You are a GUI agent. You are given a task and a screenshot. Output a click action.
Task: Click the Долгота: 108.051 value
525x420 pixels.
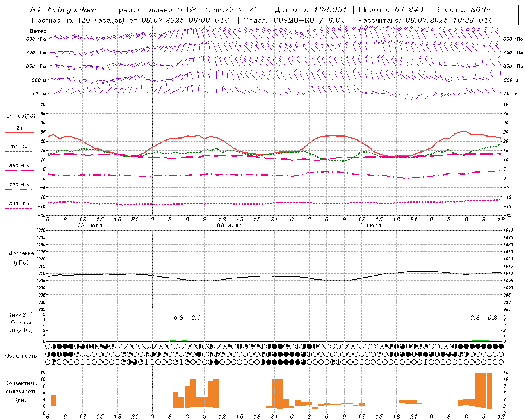[310, 10]
